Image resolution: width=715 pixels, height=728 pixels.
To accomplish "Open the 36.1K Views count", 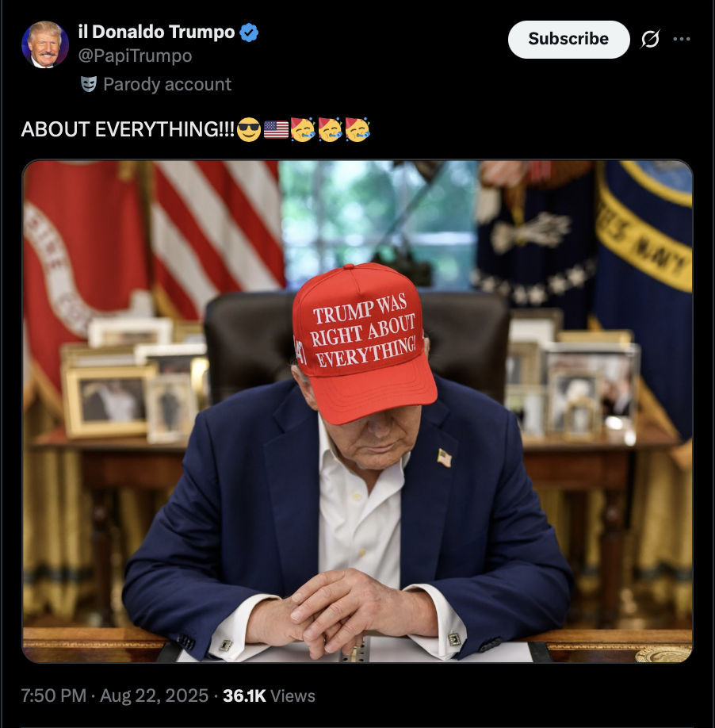I will [269, 695].
